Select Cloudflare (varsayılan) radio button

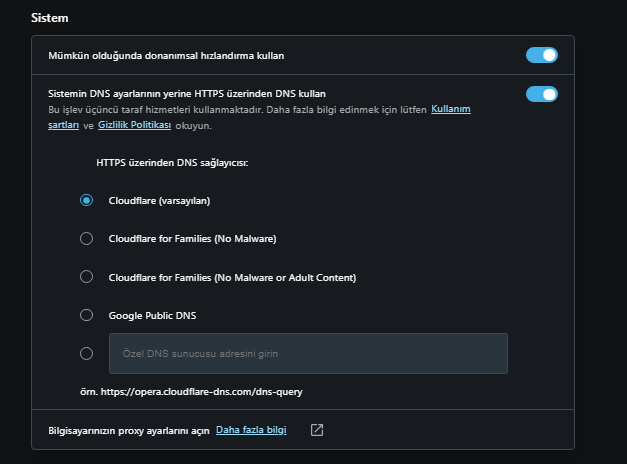tap(86, 200)
